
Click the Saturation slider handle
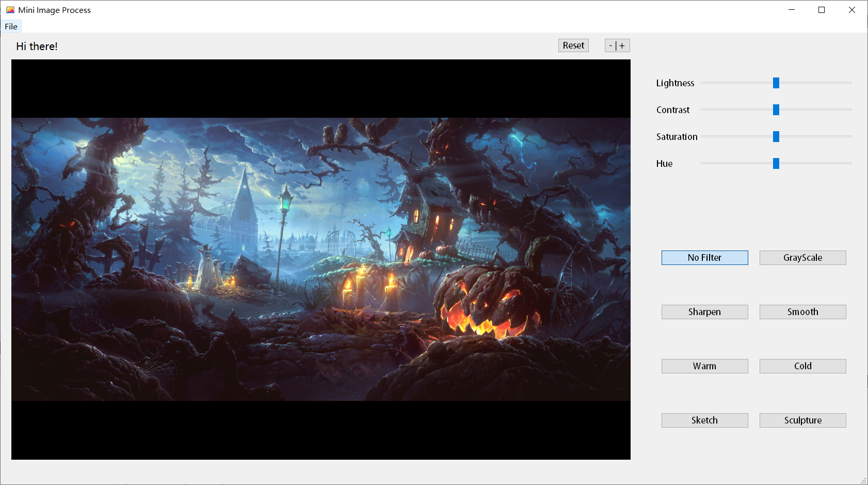click(776, 136)
